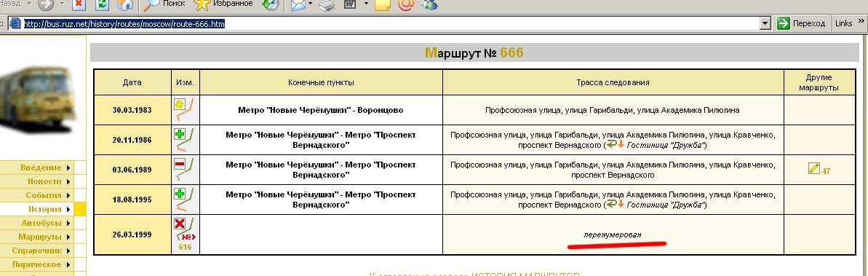Viewport: 868px width, 276px height.
Task: Click the 1983 route text mentioning улица Академика Пилюгина
Action: coord(613,110)
